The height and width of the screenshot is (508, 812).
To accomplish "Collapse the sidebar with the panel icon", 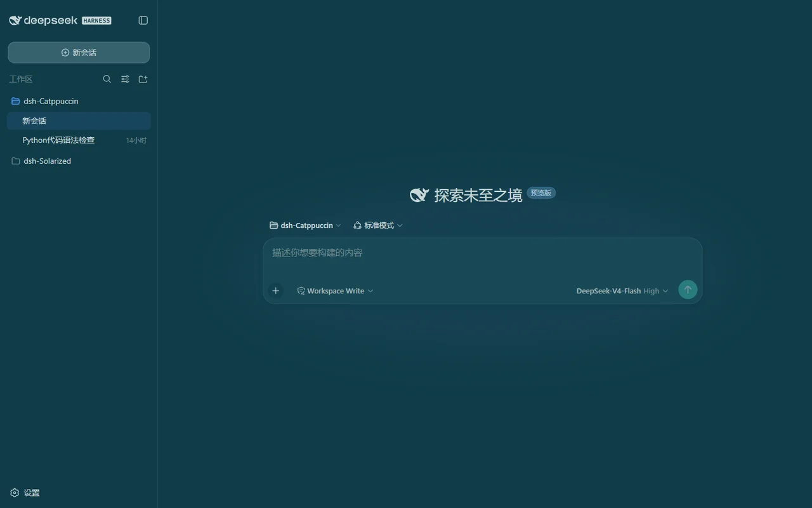I will [143, 20].
